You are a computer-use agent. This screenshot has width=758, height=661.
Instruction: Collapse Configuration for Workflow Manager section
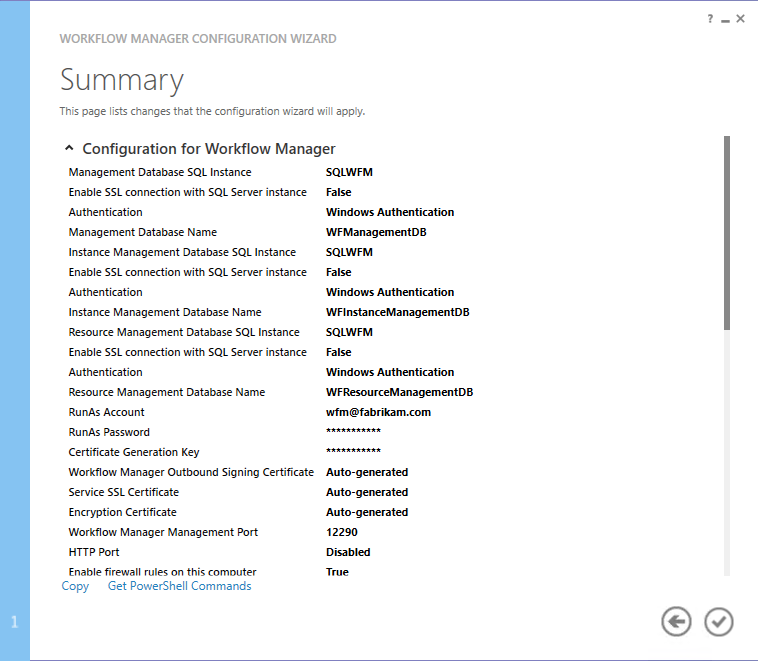click(69, 148)
